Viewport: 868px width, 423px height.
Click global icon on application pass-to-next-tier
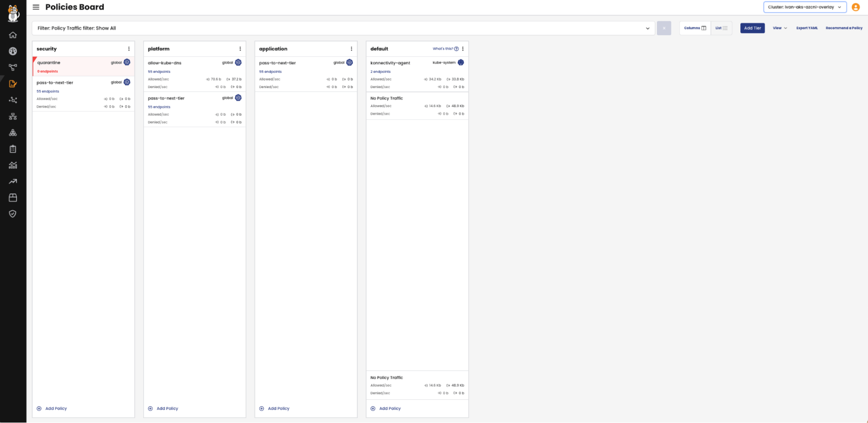350,62
